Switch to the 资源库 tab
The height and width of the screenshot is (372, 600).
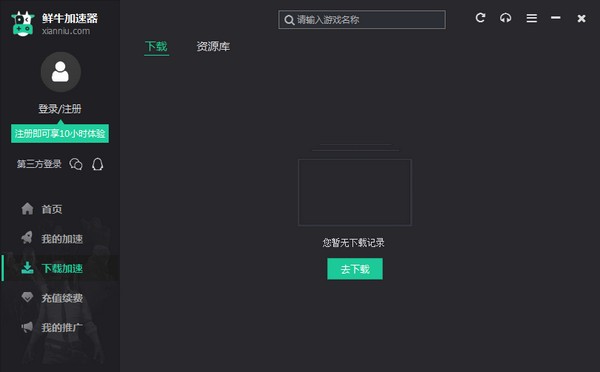click(x=213, y=47)
